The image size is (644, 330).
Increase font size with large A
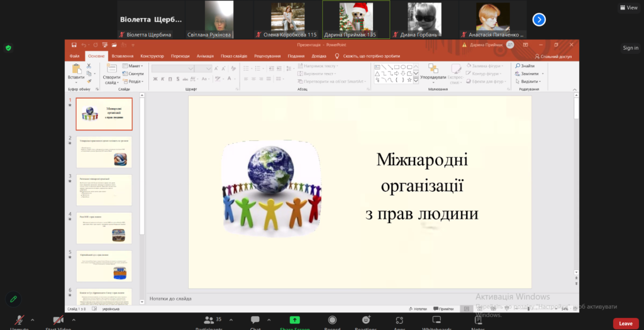[x=216, y=69]
